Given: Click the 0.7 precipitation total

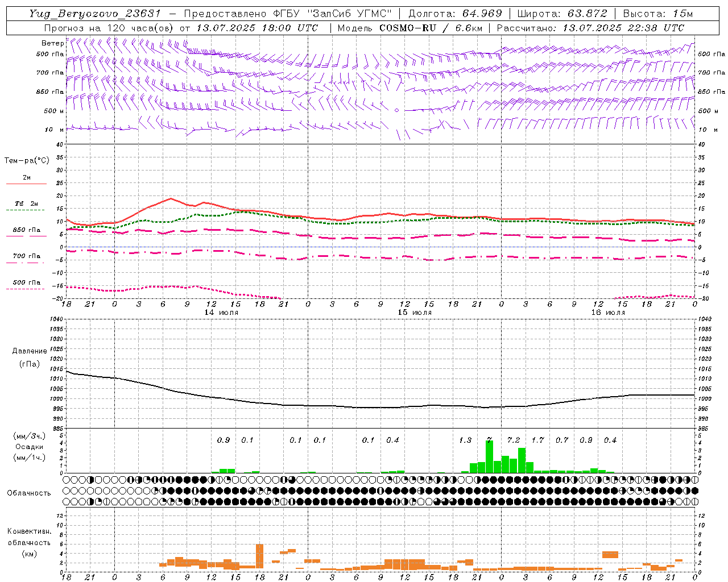Looking at the screenshot, I should pyautogui.click(x=562, y=440).
